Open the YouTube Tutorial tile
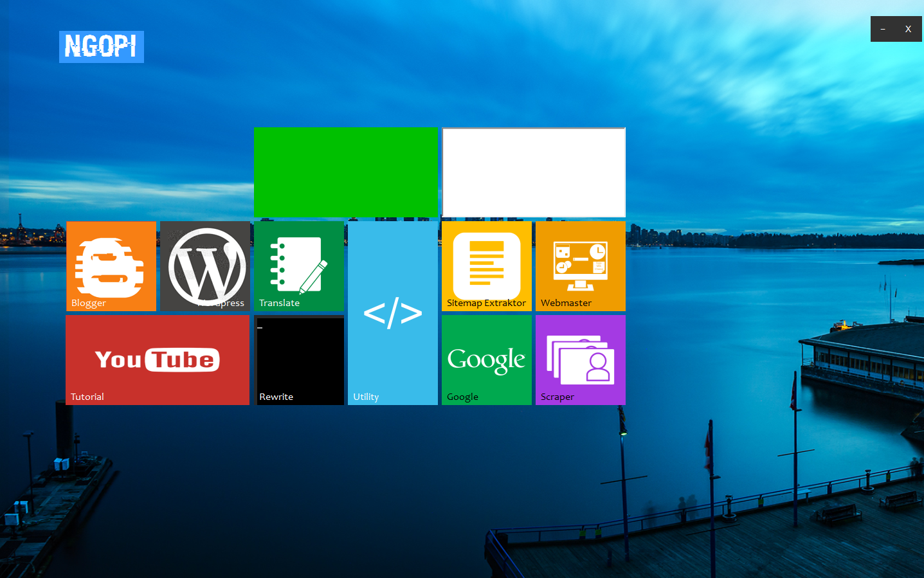The height and width of the screenshot is (578, 924). pos(158,360)
